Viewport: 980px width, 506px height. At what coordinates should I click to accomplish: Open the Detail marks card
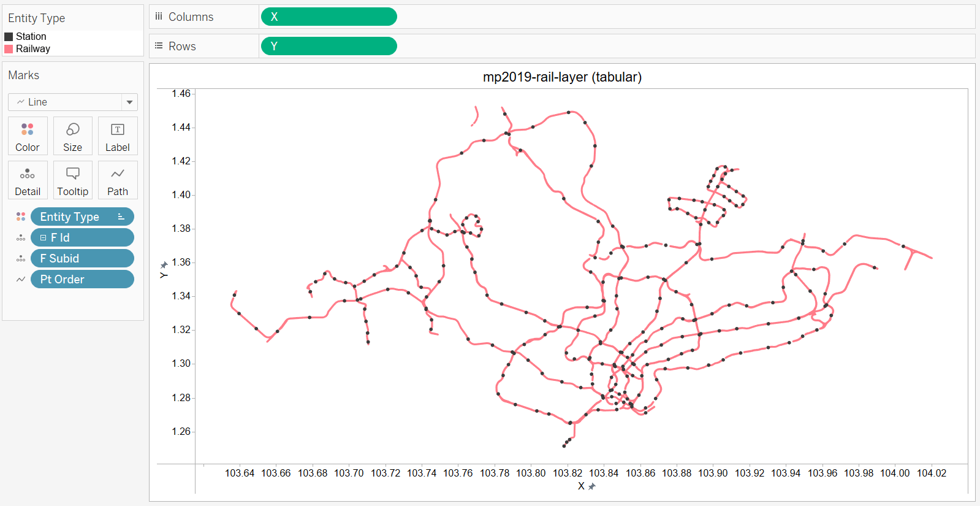click(28, 180)
